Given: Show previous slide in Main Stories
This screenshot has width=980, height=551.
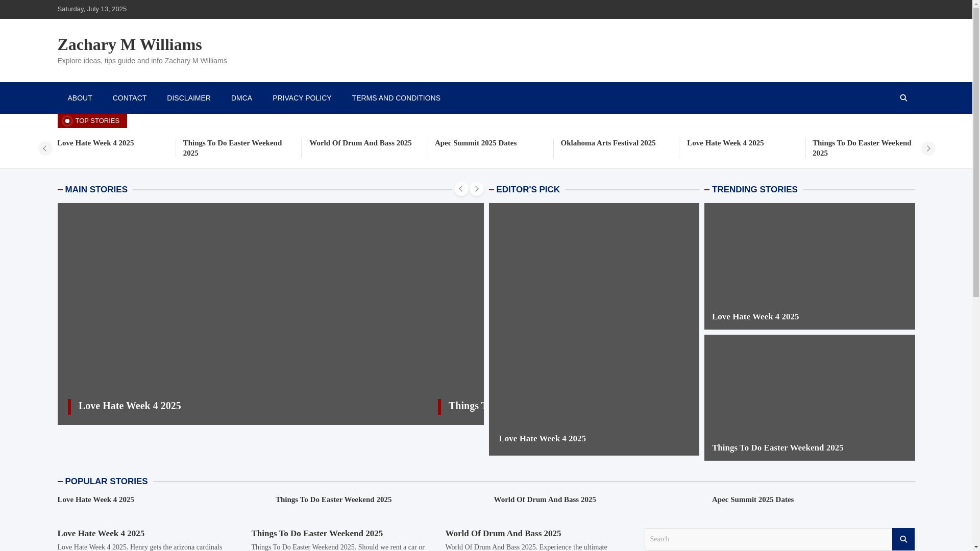Looking at the screenshot, I should point(461,189).
